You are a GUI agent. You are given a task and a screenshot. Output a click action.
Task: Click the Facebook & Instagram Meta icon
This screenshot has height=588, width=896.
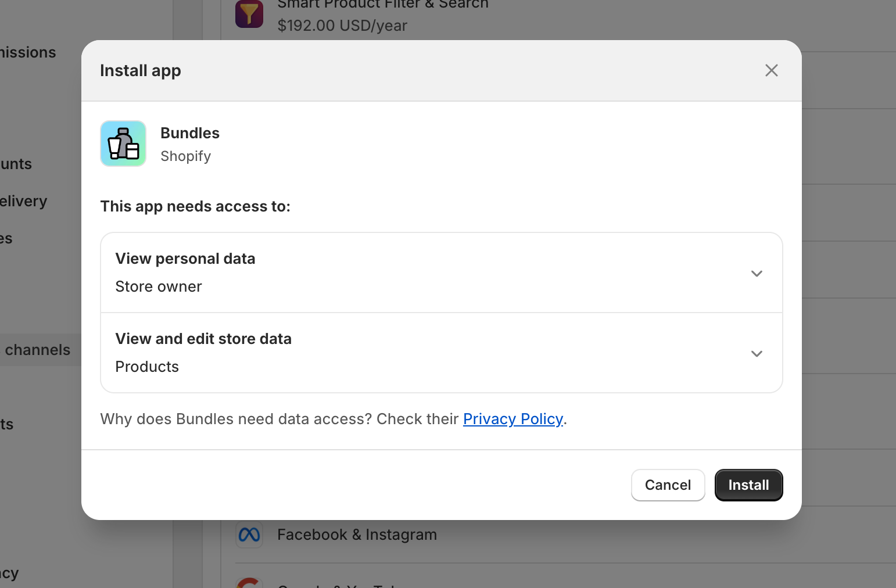click(x=249, y=534)
